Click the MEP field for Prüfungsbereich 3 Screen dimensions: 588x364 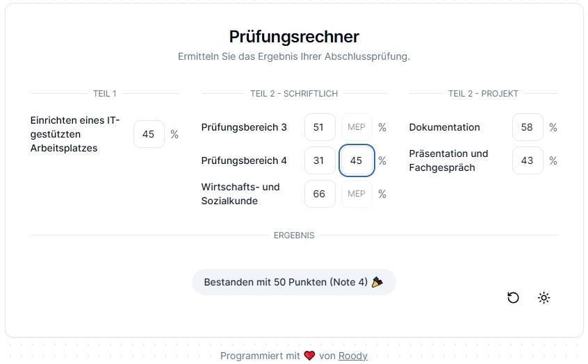point(357,127)
